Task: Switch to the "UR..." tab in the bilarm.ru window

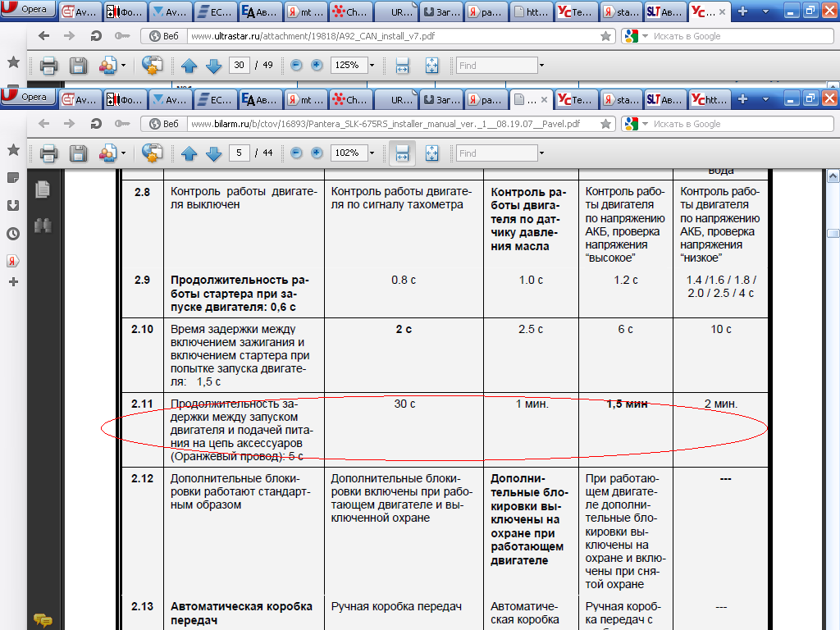Action: pyautogui.click(x=395, y=99)
